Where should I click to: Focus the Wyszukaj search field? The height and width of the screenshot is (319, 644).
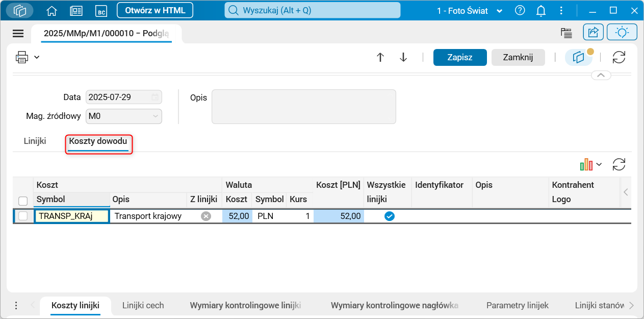(x=313, y=10)
